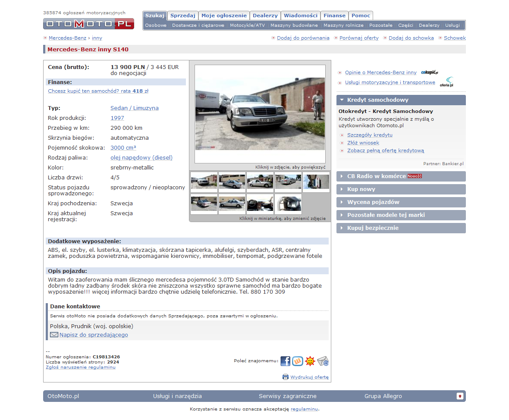
Task: Click the oferia.pl logo
Action: coord(447,82)
